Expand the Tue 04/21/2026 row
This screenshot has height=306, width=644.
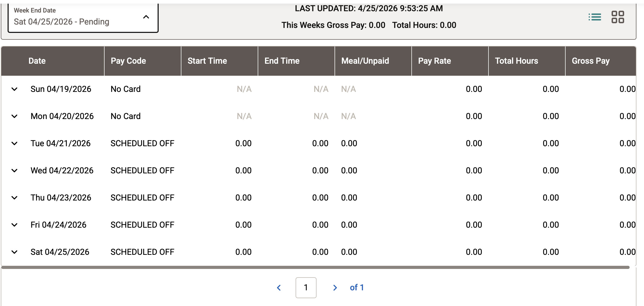[x=15, y=144]
